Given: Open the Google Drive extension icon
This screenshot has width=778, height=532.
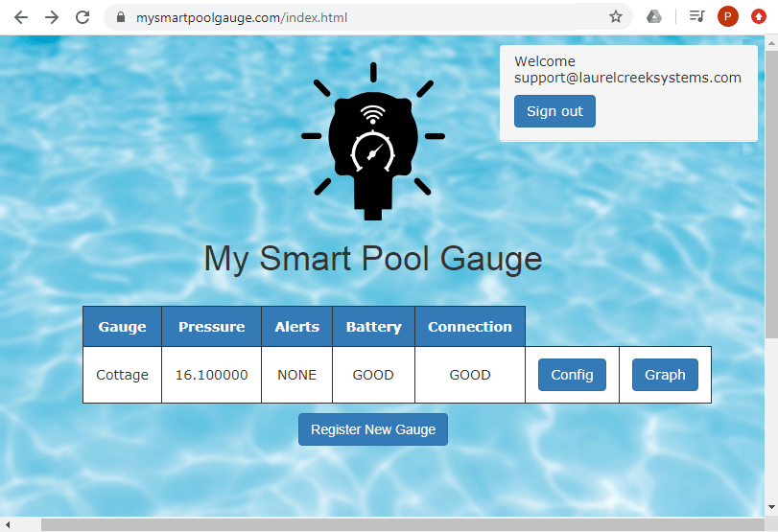Looking at the screenshot, I should click(x=654, y=17).
